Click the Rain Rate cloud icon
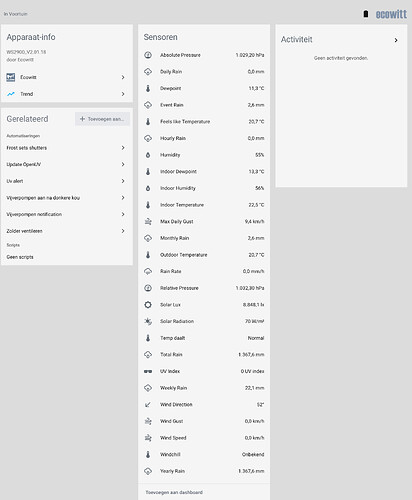This screenshot has width=412, height=500. click(148, 271)
